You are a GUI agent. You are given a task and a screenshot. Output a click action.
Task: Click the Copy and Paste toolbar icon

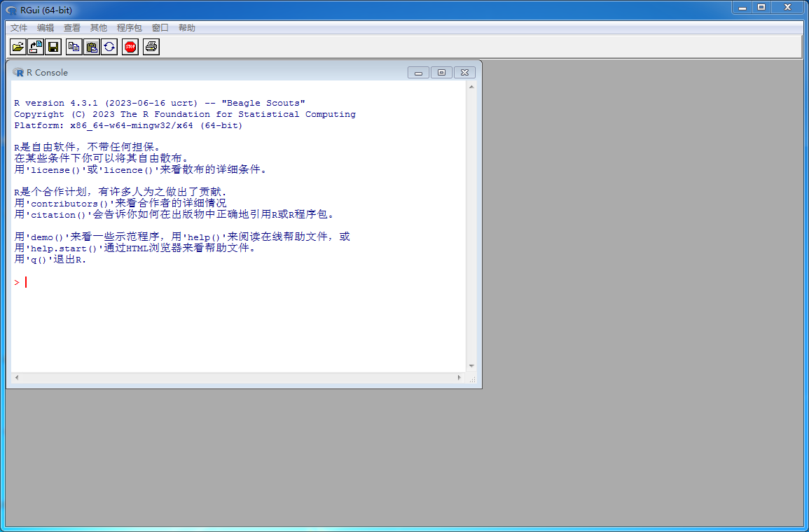109,47
